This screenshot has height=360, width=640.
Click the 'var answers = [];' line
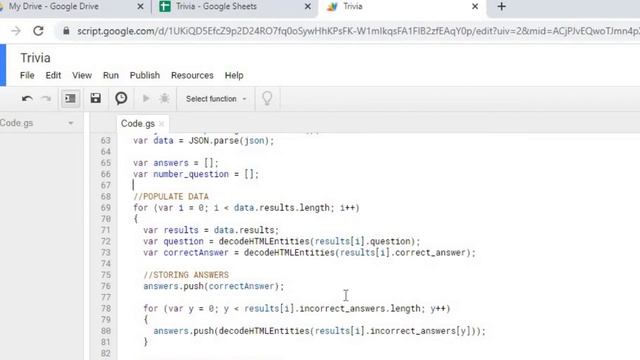pyautogui.click(x=176, y=163)
